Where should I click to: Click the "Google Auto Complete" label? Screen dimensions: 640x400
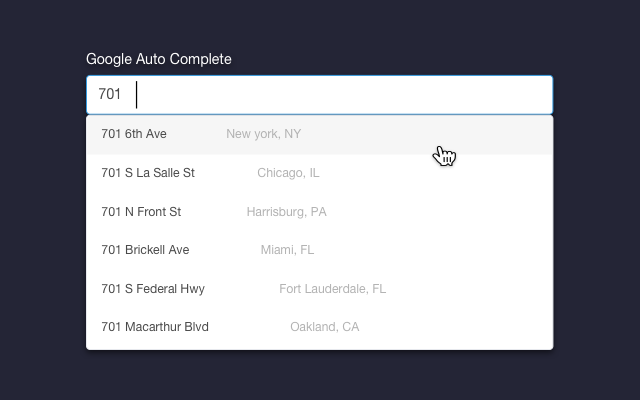tap(159, 59)
